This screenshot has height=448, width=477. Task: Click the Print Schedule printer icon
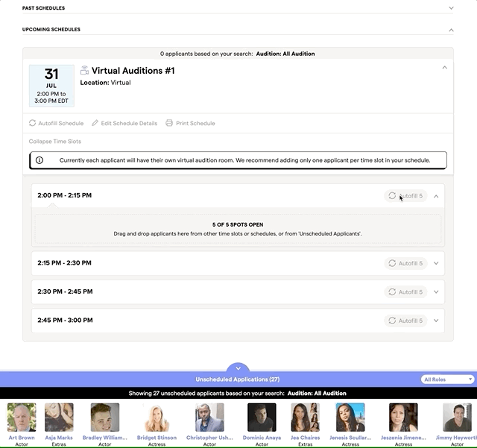coord(169,123)
